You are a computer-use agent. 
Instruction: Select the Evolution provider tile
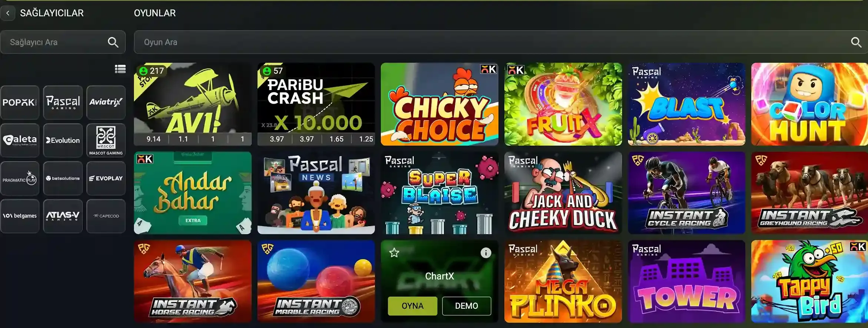coord(63,141)
